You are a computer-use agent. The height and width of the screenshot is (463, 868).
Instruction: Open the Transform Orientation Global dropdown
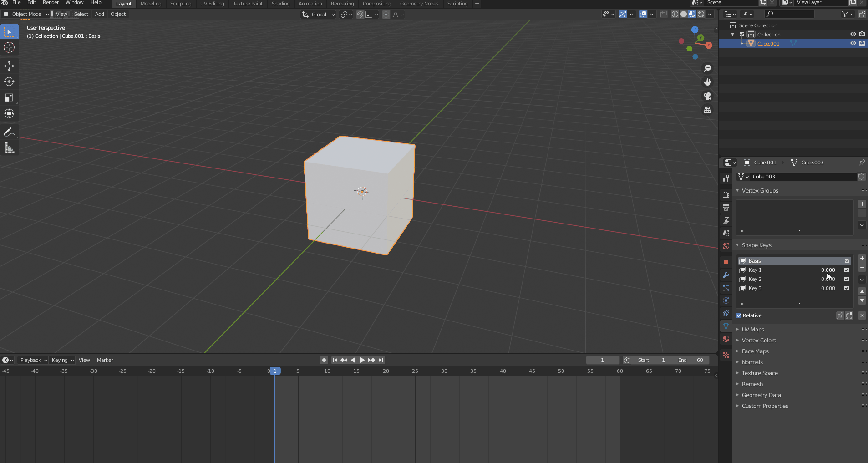[x=318, y=14]
